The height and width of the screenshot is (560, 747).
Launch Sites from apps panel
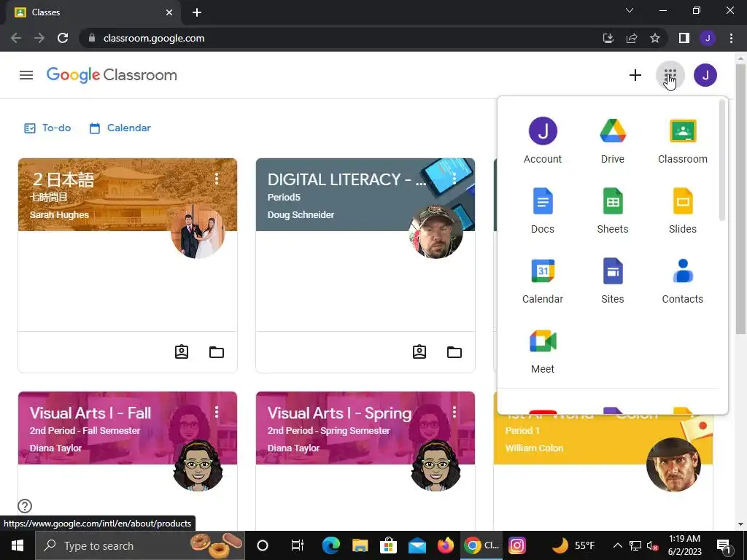coord(613,281)
